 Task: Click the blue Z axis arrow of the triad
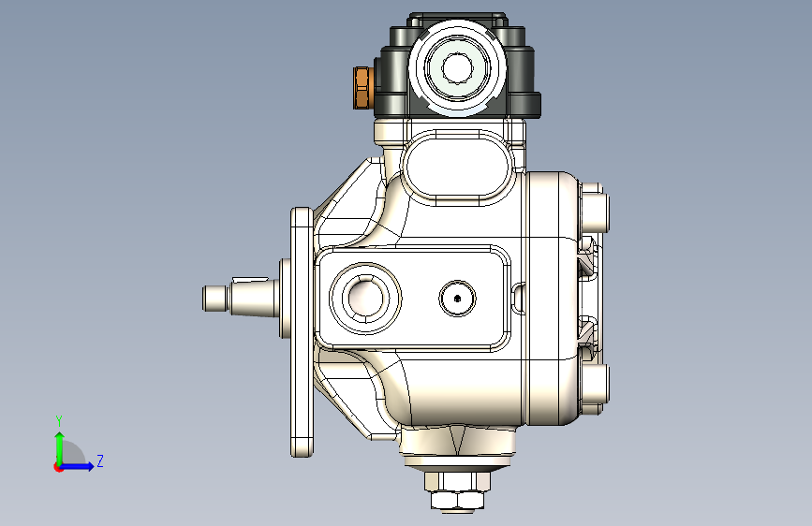point(78,466)
